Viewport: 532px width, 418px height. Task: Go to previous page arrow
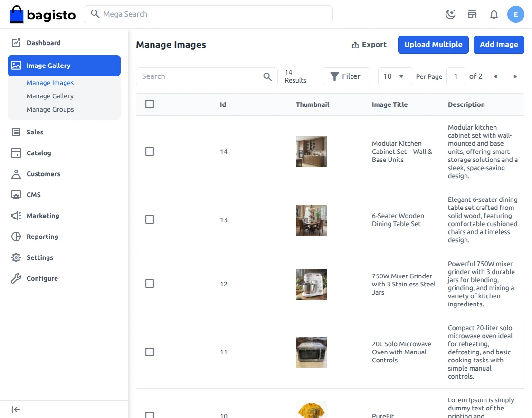point(495,76)
